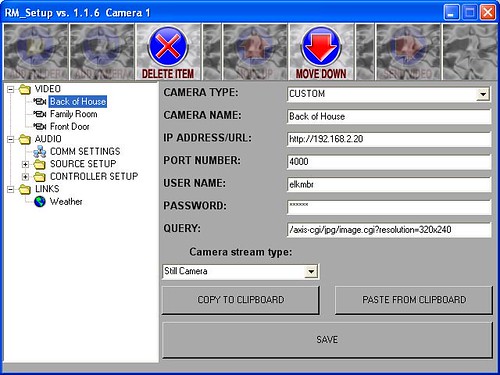Click the camera icon beside Family Room
The image size is (500, 375).
40,114
